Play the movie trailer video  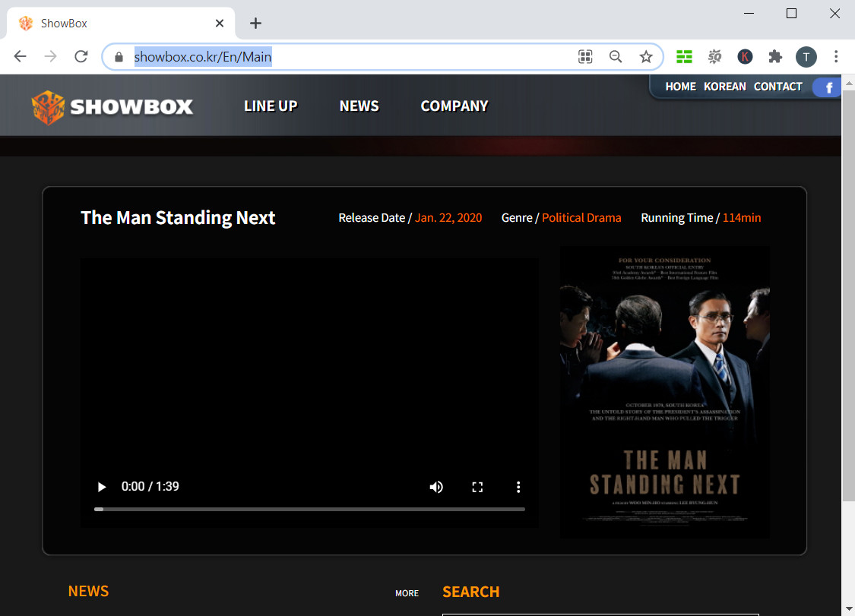pos(101,487)
